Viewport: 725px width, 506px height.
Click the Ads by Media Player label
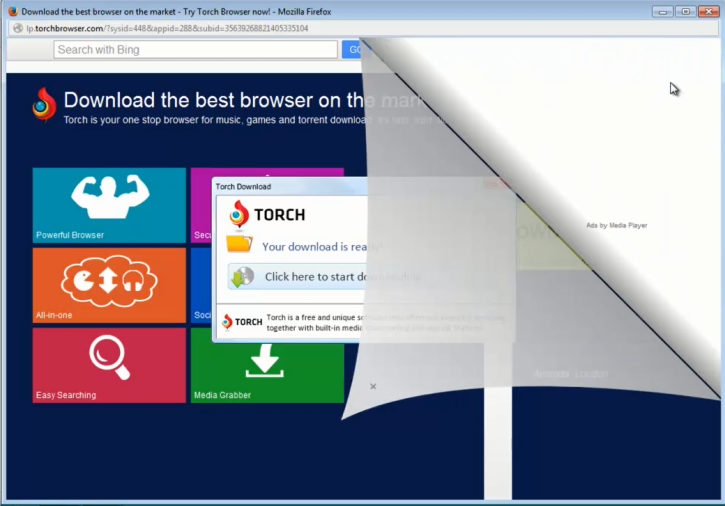(x=617, y=225)
